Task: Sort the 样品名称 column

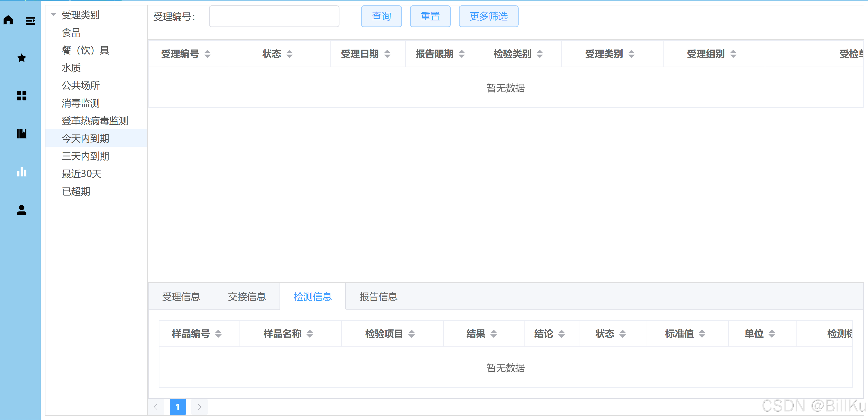Action: pos(310,334)
